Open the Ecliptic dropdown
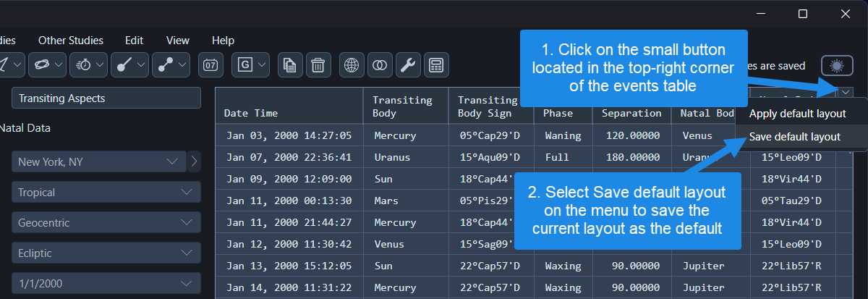 (106, 253)
